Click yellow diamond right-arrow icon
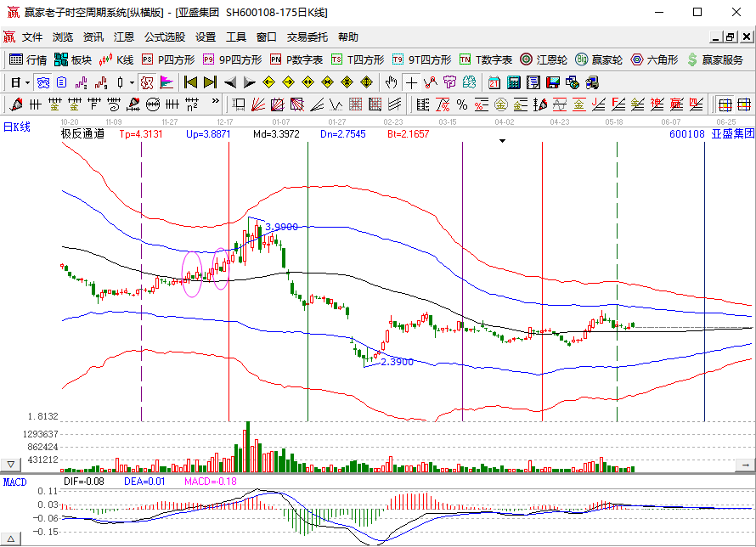 pos(288,83)
